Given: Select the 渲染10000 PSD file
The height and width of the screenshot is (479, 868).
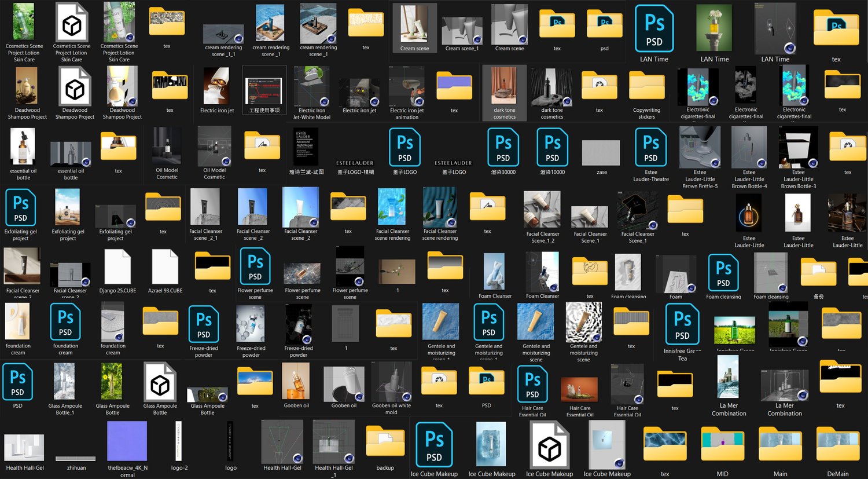Looking at the screenshot, I should click(553, 148).
